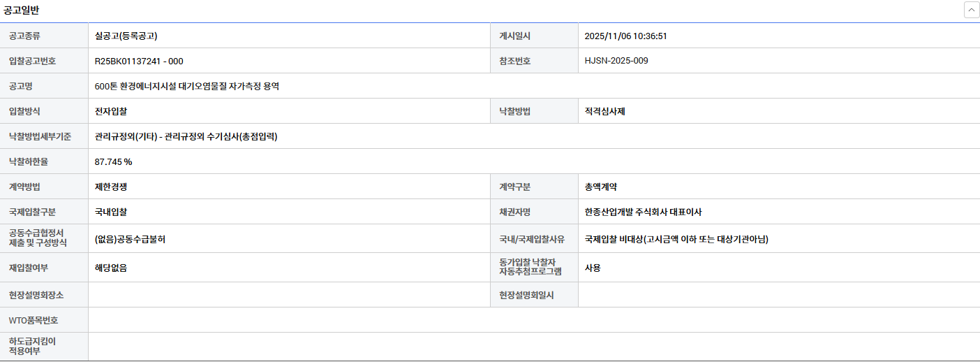Collapse the 공고일반 section with chevron button
The image size is (980, 362).
971,10
